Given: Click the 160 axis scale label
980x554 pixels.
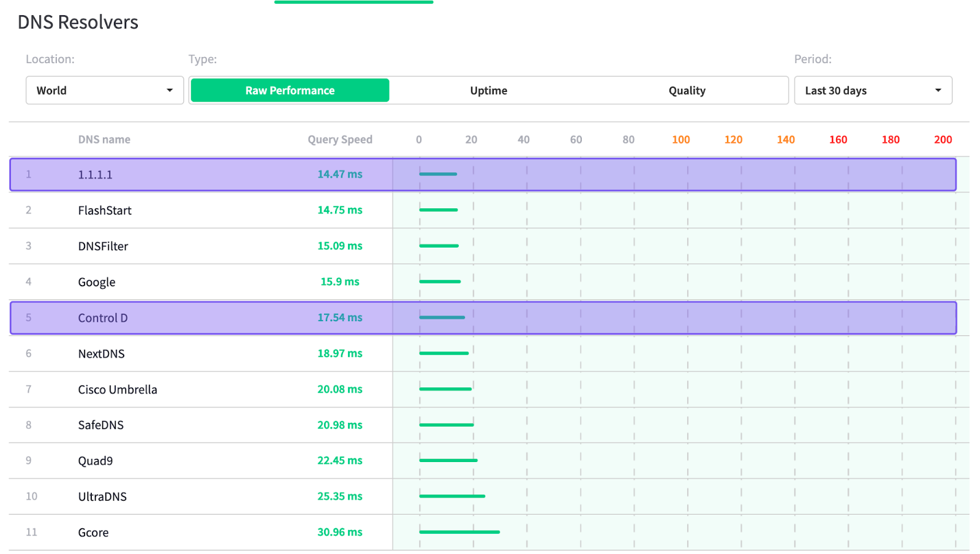Looking at the screenshot, I should [839, 139].
